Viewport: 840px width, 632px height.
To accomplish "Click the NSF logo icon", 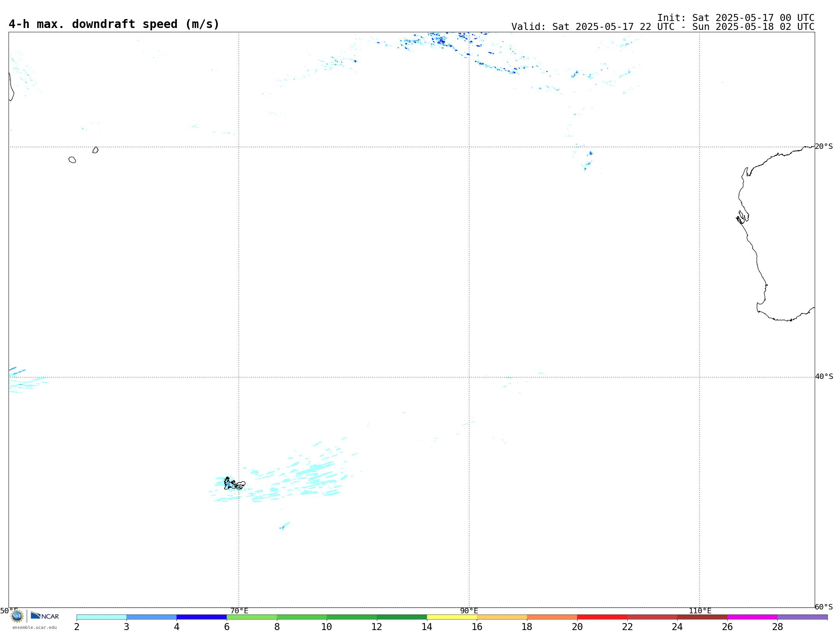I will click(17, 616).
